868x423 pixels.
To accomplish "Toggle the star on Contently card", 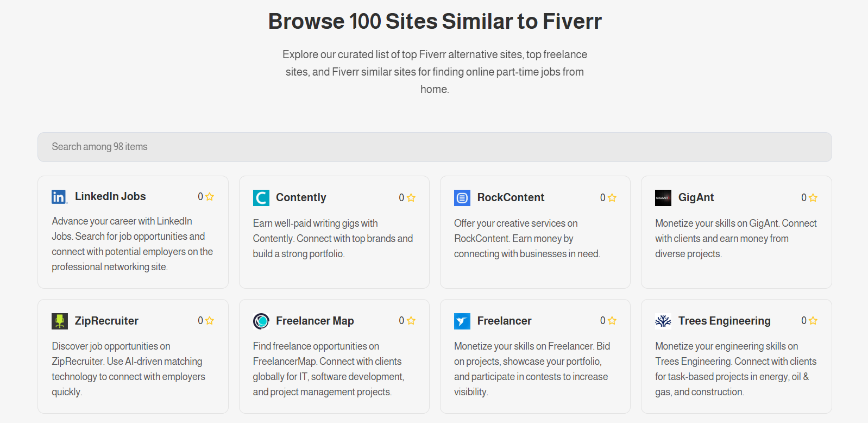I will coord(411,197).
